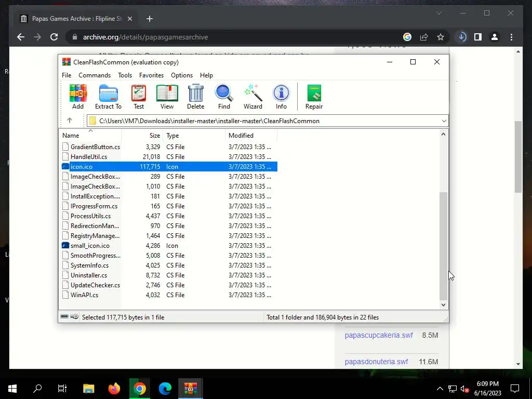Sort files by Type column header
532x399 pixels.
coord(194,135)
